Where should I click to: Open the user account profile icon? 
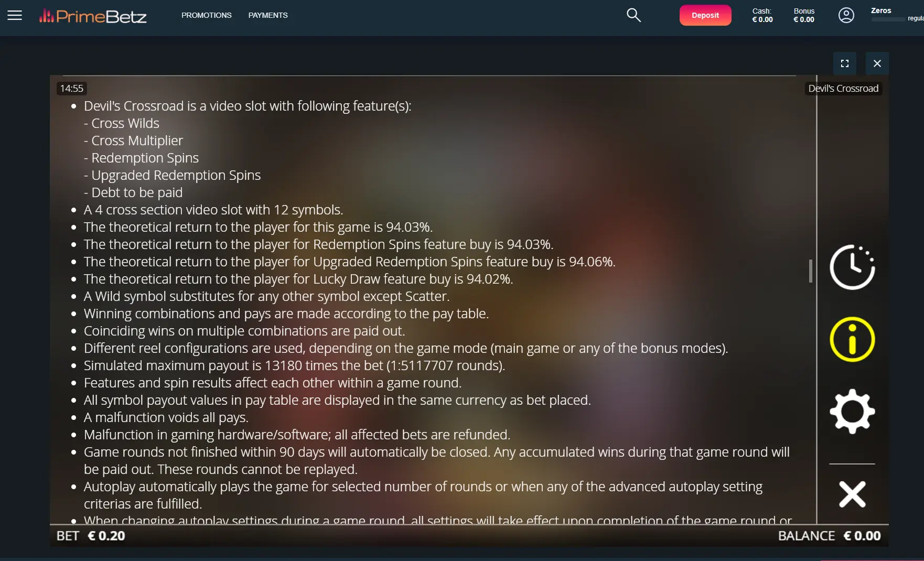[x=846, y=15]
